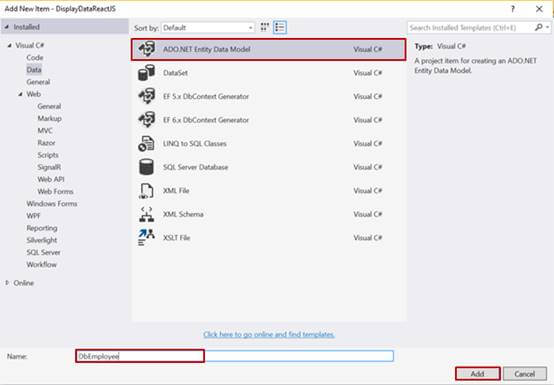This screenshot has height=385, width=554.
Task: Choose the XML File template icon
Action: 146,191
